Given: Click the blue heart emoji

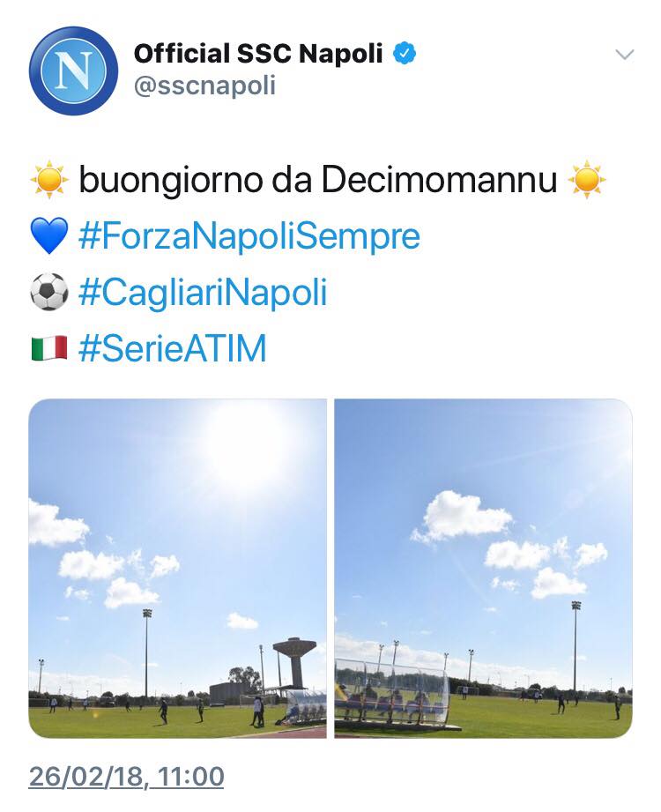Looking at the screenshot, I should pos(49,235).
